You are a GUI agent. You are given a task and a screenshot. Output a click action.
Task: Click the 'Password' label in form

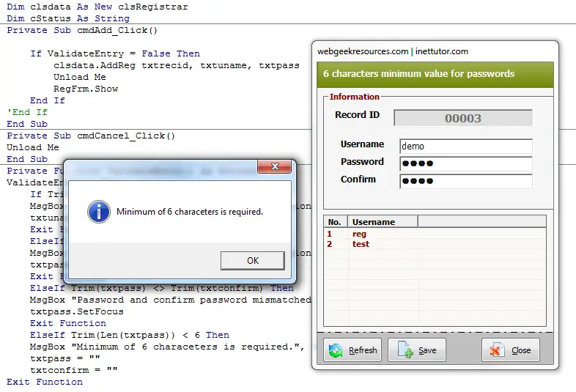(362, 162)
